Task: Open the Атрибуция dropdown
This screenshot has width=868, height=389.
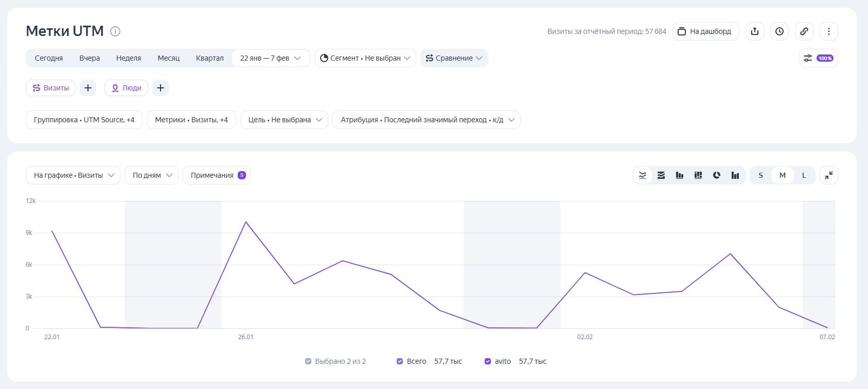Action: click(x=427, y=120)
